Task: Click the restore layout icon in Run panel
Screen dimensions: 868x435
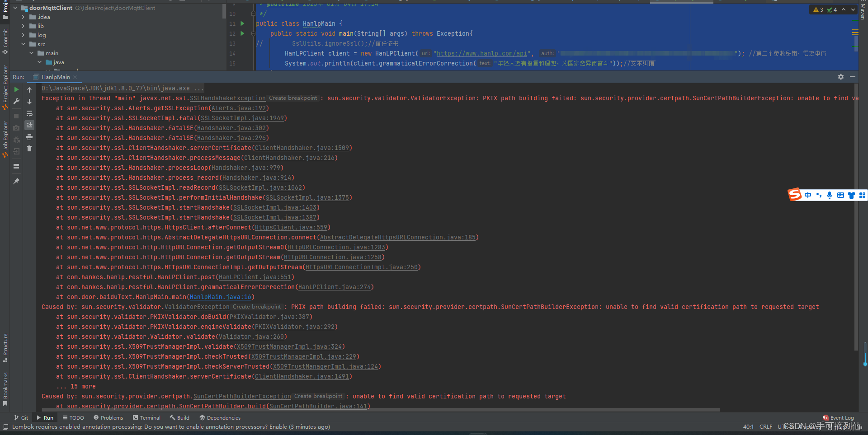Action: tap(16, 166)
